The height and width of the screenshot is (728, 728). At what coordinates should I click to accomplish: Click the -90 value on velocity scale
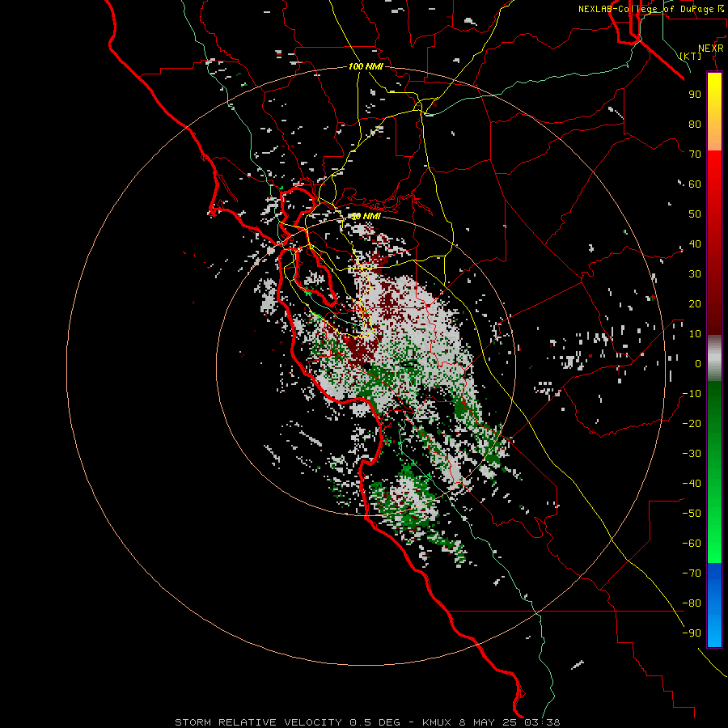pos(692,633)
